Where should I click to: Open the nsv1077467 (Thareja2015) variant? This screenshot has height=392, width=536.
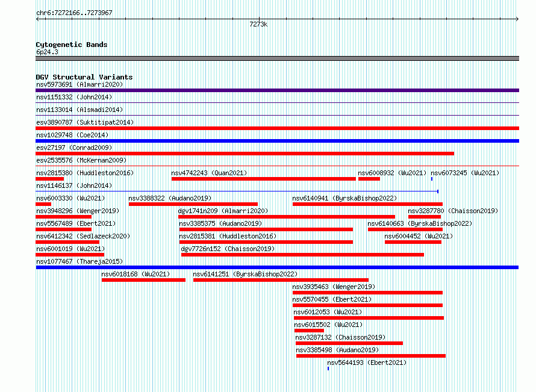(79, 261)
